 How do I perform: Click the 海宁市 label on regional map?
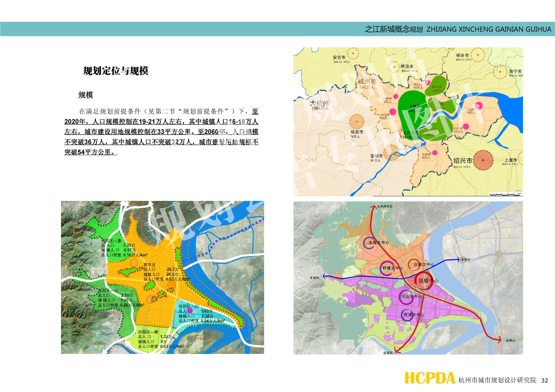point(515,72)
